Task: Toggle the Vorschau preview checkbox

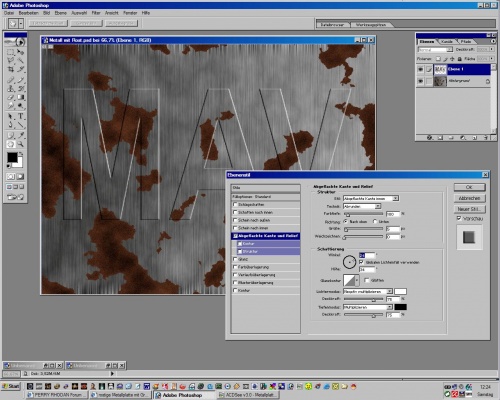Action: click(x=459, y=218)
